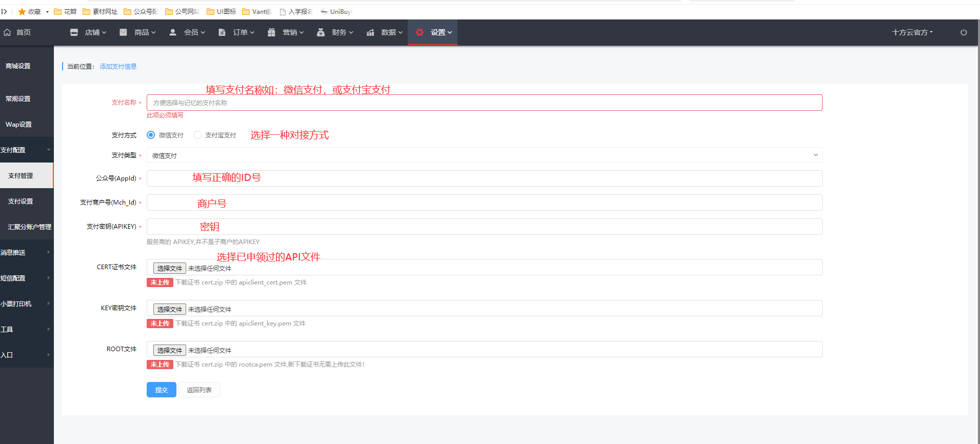Image resolution: width=980 pixels, height=444 pixels.
Task: Open 商城设置 in the sidebar
Action: pyautogui.click(x=18, y=66)
